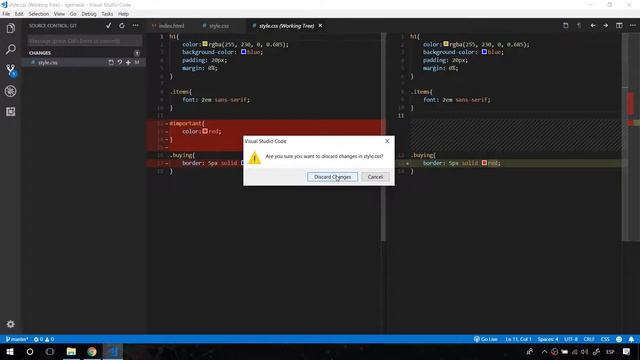Open the Edit menu
The image size is (640, 360).
19,14
